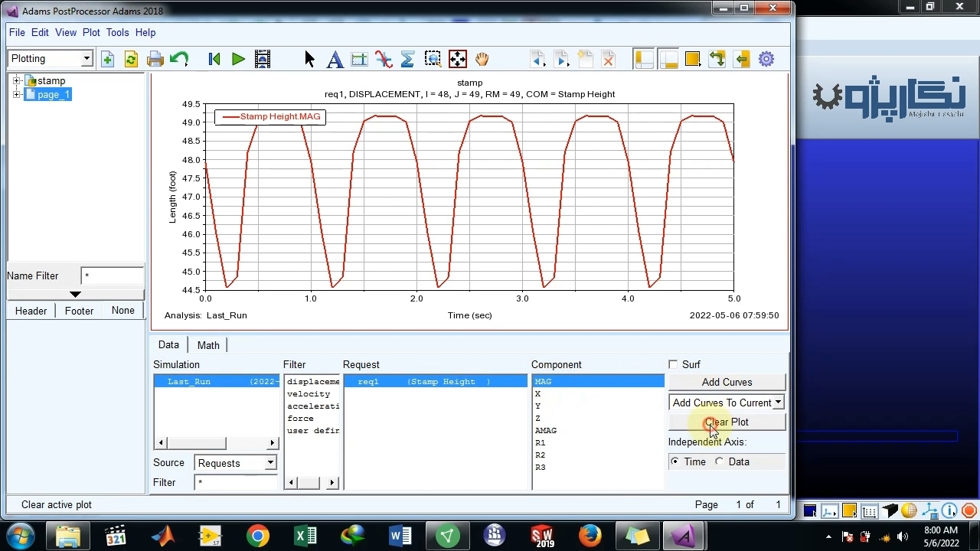Viewport: 980px width, 551px height.
Task: Enable the Surf checkbox
Action: (x=673, y=365)
